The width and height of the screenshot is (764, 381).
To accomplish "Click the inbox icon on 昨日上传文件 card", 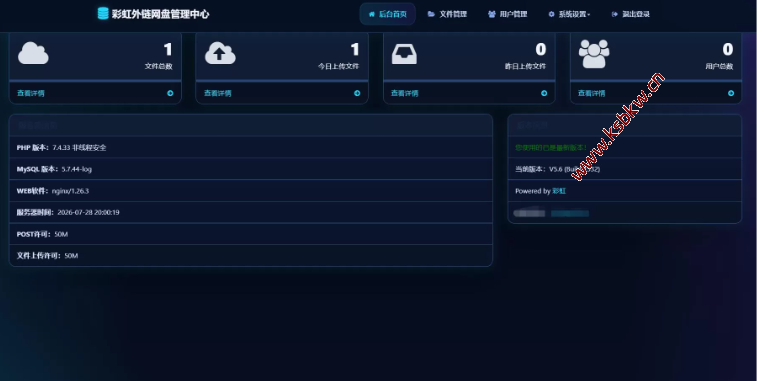I will pyautogui.click(x=404, y=55).
